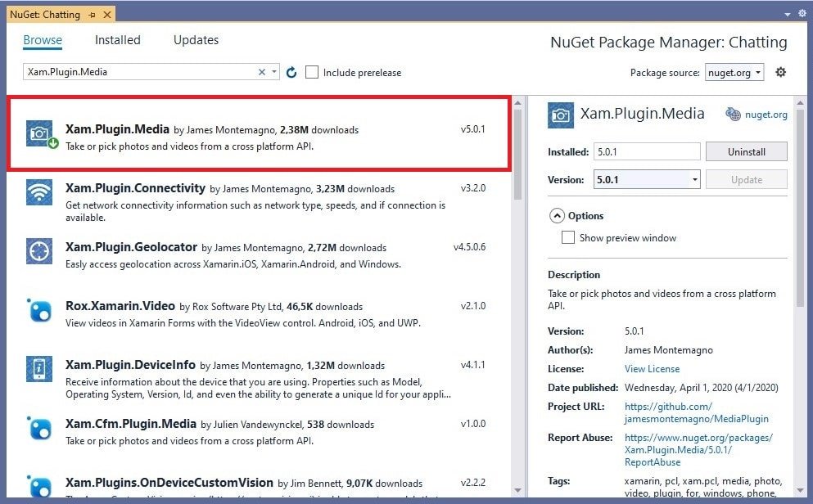
Task: Click the Rox.Xamarin.Video package icon
Action: point(39,310)
